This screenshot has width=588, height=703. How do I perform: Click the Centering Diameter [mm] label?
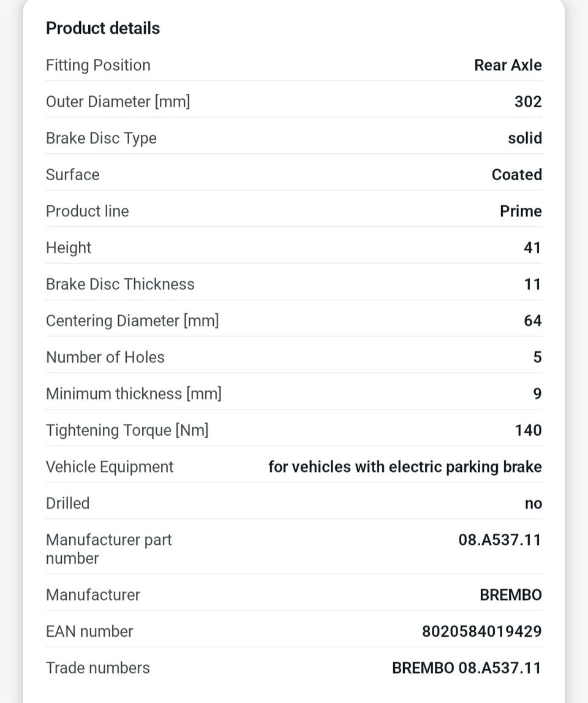pyautogui.click(x=132, y=321)
